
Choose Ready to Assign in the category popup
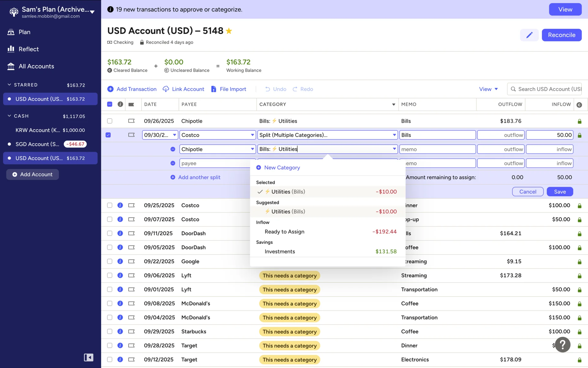pos(284,232)
